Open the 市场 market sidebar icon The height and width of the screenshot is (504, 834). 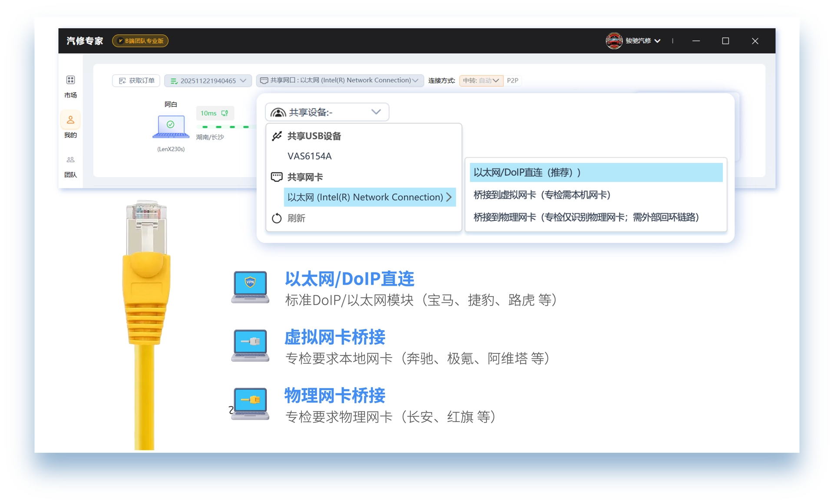tap(70, 81)
